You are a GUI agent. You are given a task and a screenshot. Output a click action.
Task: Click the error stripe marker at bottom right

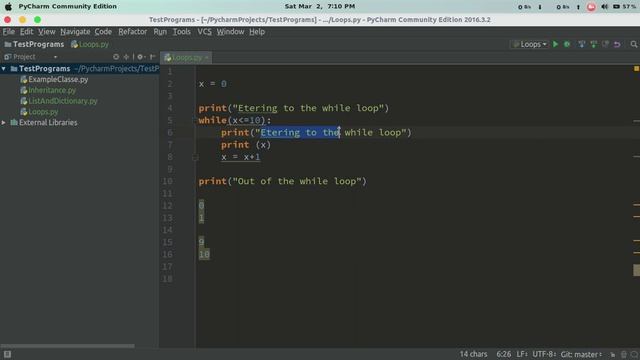click(x=636, y=270)
